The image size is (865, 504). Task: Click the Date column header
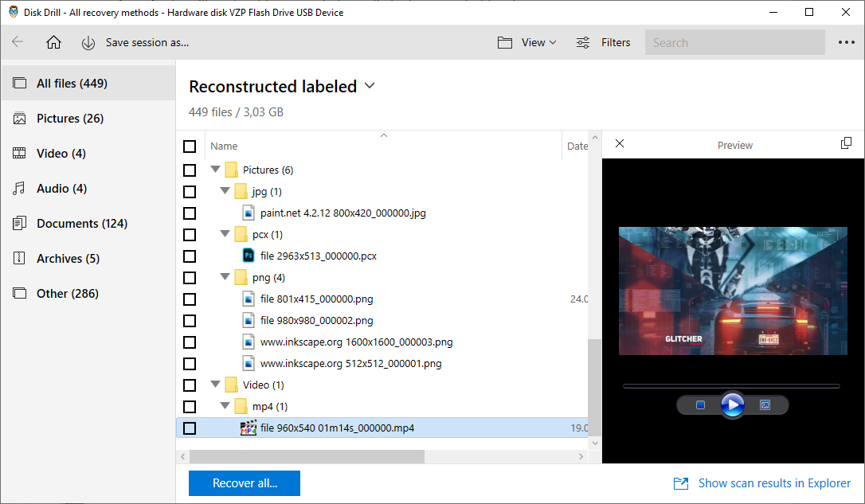click(x=577, y=147)
